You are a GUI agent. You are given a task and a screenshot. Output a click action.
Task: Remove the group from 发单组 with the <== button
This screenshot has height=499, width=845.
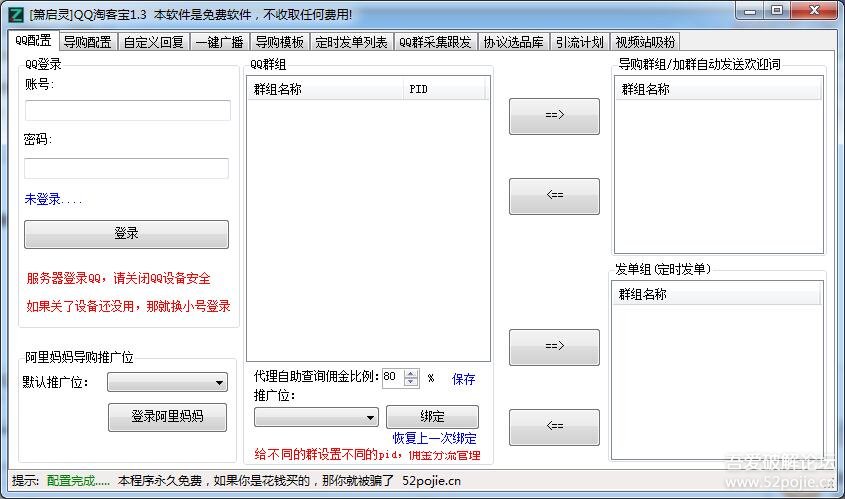(x=555, y=427)
